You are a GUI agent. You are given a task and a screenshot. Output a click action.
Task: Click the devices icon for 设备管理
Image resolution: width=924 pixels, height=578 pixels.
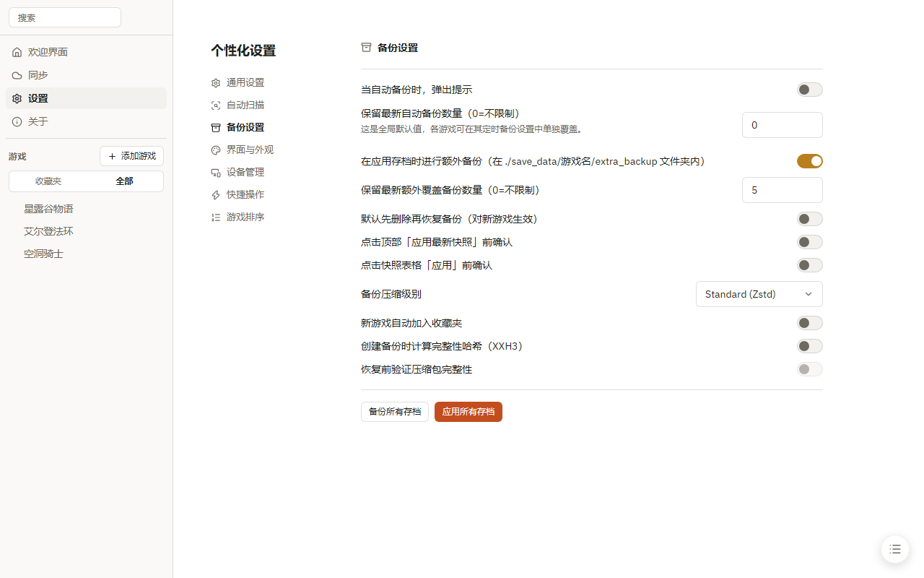[215, 172]
